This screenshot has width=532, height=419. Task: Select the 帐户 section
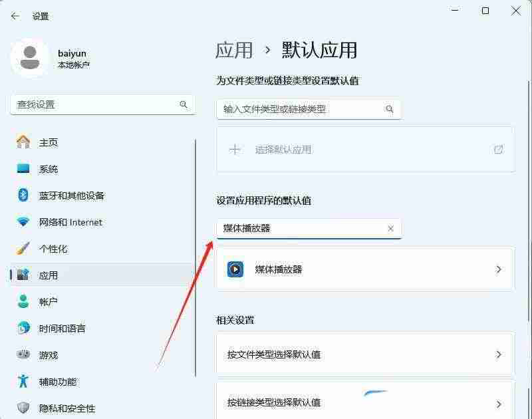(102, 301)
